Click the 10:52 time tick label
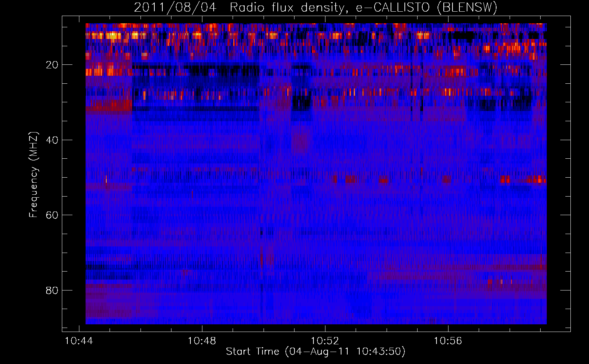Image resolution: width=589 pixels, height=364 pixels. (325, 341)
